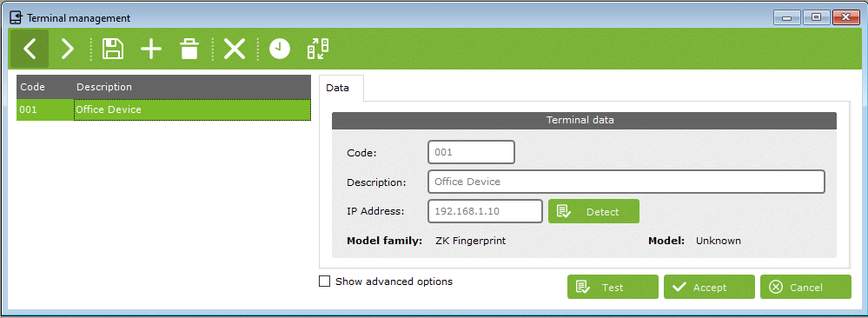Go to next terminal record arrow
Viewport: 868px width, 318px height.
tap(68, 49)
